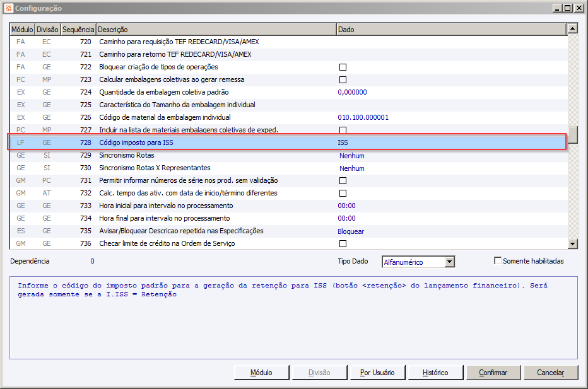The height and width of the screenshot is (389, 588).
Task: Click the vertical scrollbar thumb
Action: click(x=573, y=134)
